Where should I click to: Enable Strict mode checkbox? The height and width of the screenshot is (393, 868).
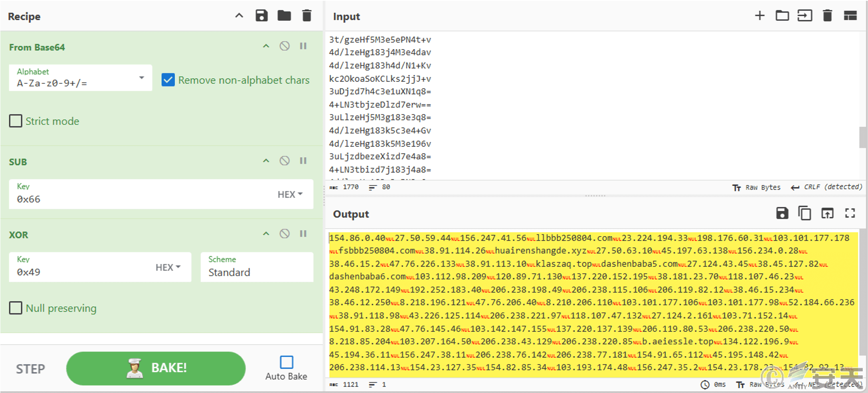point(16,121)
